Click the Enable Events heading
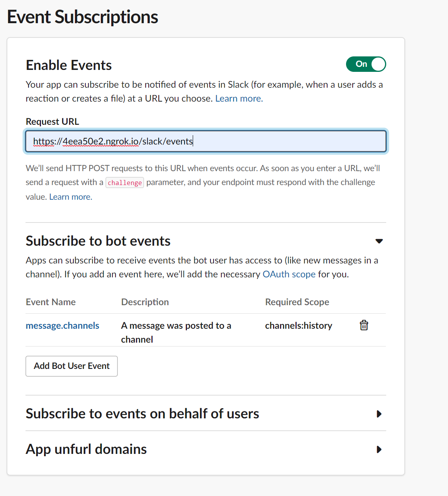The image size is (448, 496). coord(69,65)
